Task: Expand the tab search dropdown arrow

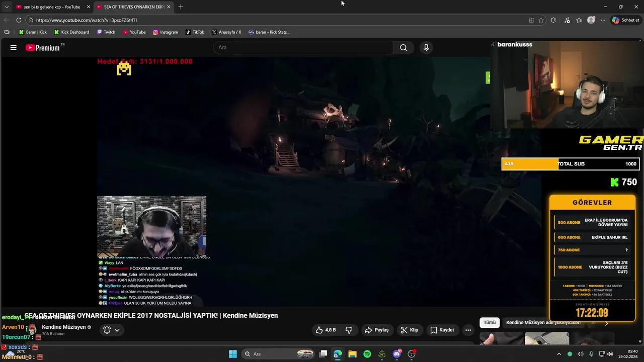Action: click(x=6, y=7)
